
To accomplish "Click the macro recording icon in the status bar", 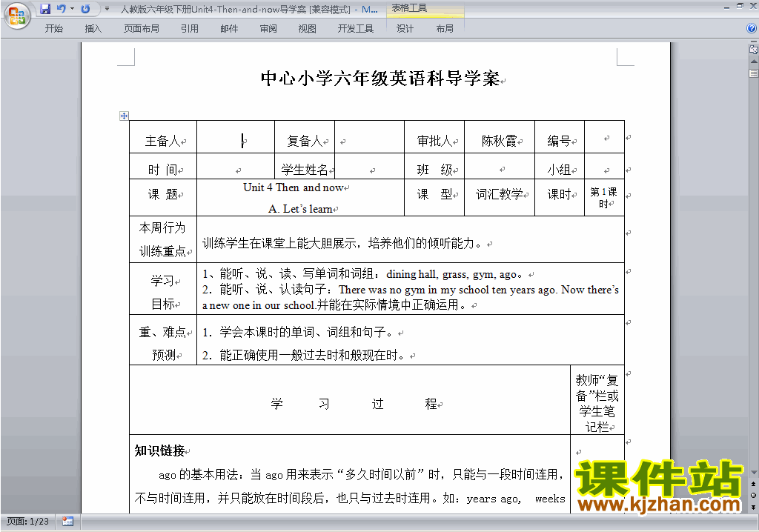I will 67,522.
